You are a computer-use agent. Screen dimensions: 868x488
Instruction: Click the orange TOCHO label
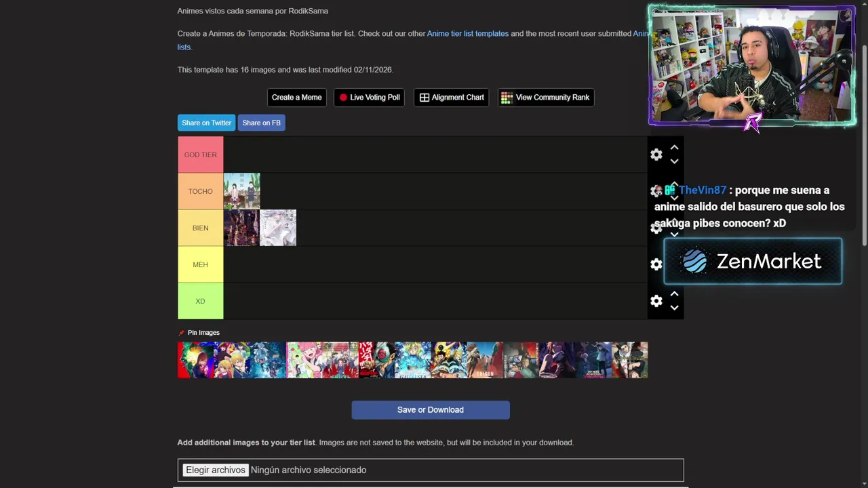point(200,191)
